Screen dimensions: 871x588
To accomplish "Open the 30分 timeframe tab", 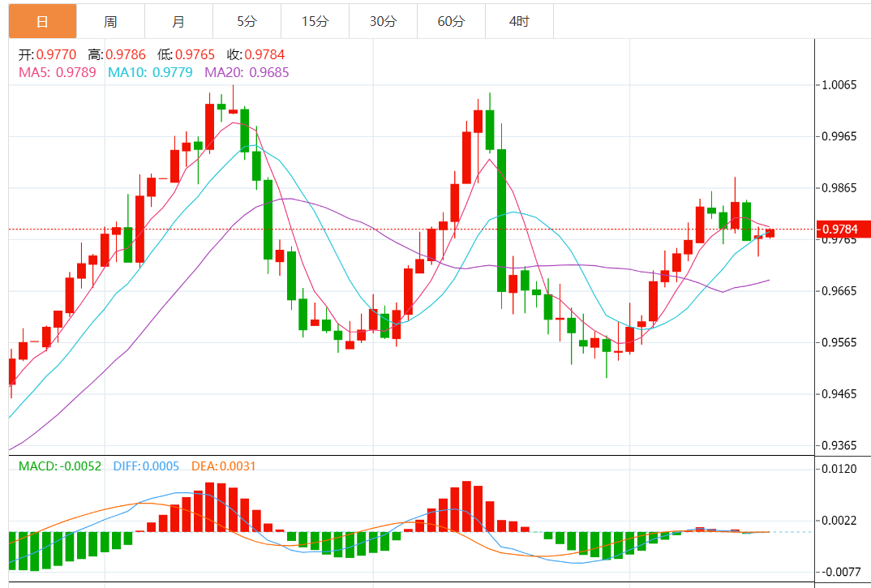I will [x=384, y=22].
